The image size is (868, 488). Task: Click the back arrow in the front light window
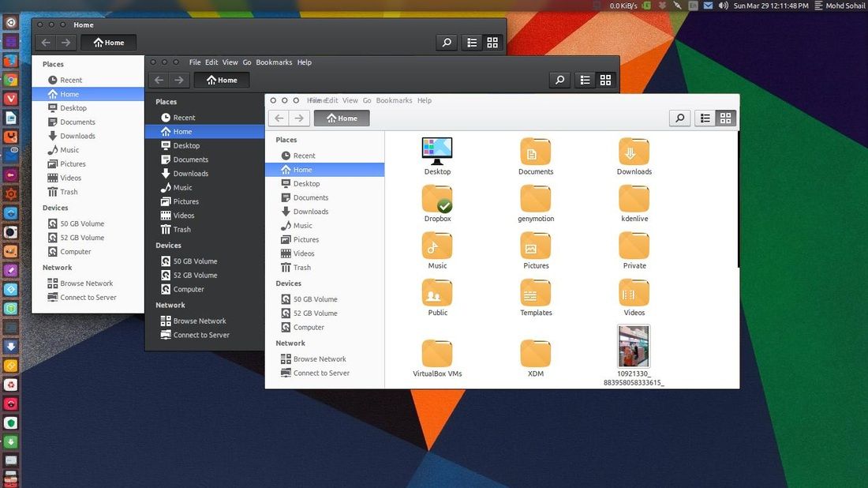tap(279, 118)
